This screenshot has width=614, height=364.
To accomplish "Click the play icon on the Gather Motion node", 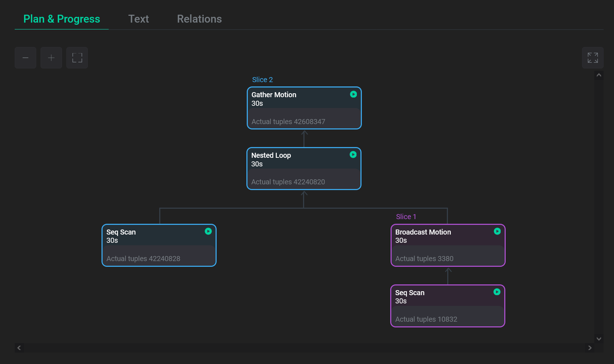I will [353, 94].
